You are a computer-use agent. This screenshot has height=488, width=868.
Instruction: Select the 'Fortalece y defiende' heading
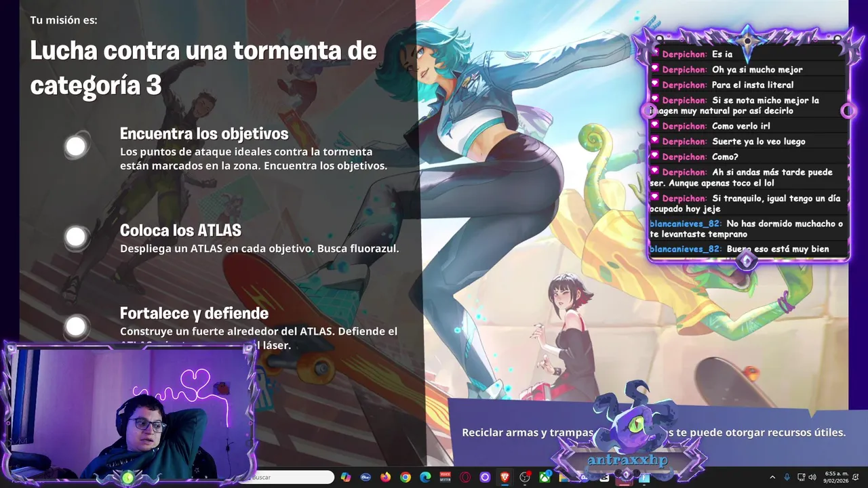tap(194, 313)
